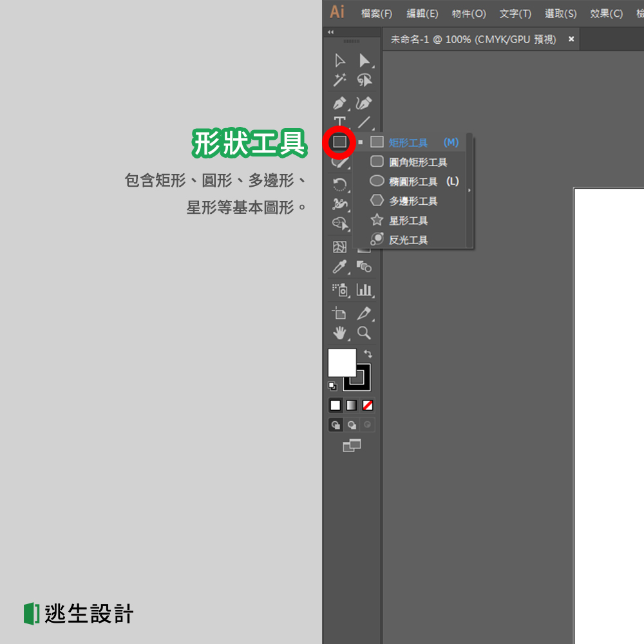Open the 物件(O) menu

coord(468,13)
